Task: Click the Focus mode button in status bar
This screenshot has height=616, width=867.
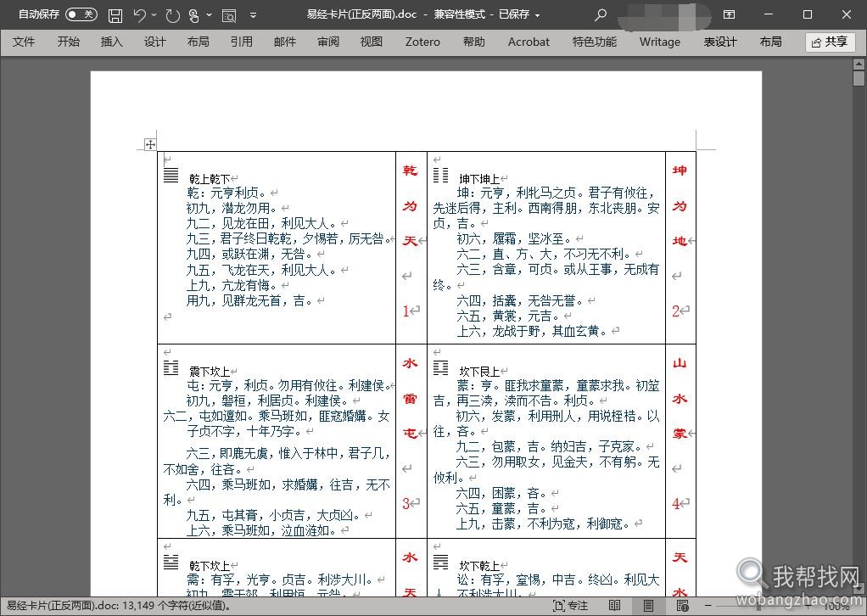Action: tap(571, 606)
